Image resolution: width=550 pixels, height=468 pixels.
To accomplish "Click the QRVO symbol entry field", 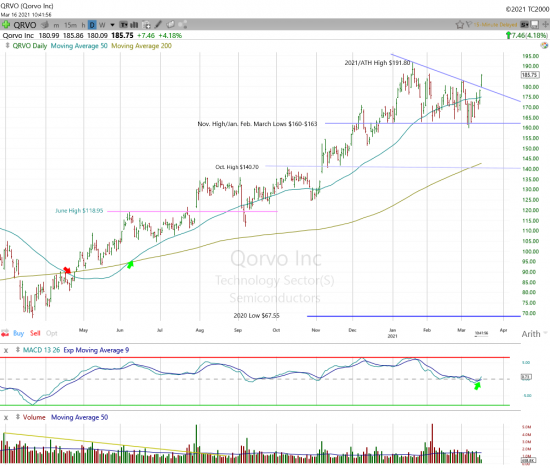I will (x=25, y=25).
